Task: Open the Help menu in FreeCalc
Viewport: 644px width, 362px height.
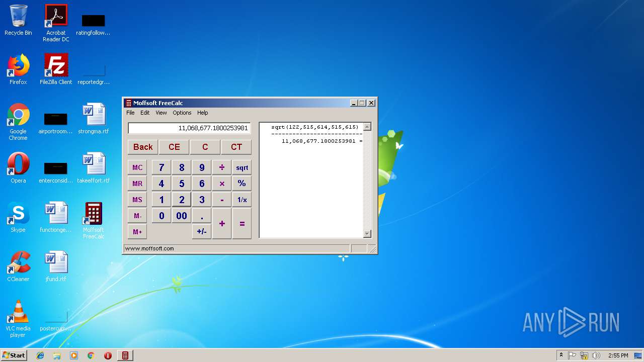Action: (203, 113)
